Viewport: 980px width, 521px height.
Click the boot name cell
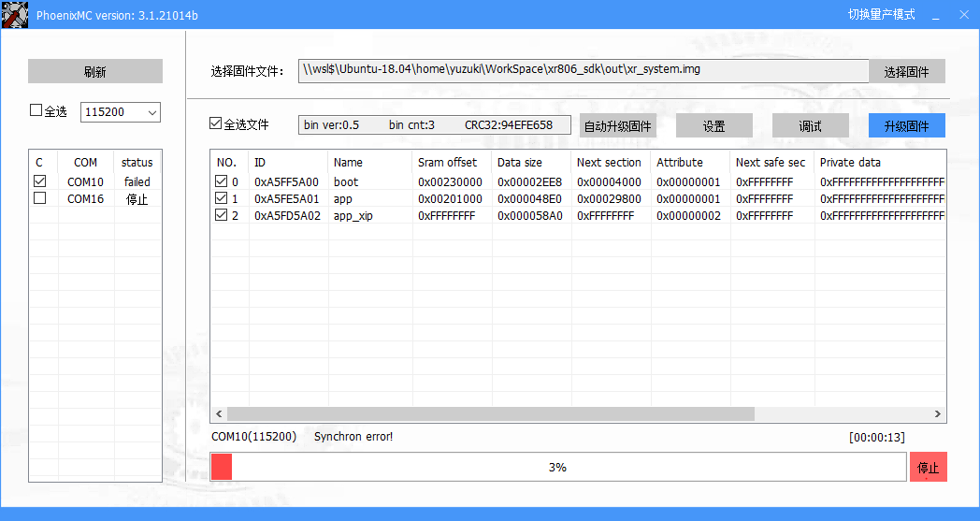click(x=346, y=182)
